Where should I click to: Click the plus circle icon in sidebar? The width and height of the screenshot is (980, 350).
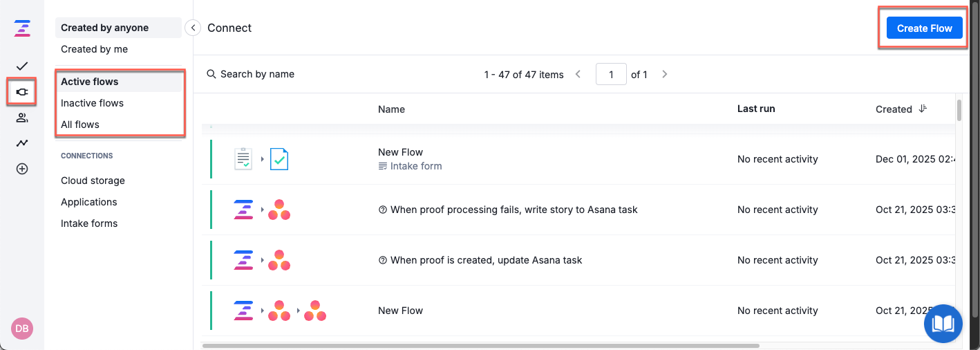coord(22,169)
